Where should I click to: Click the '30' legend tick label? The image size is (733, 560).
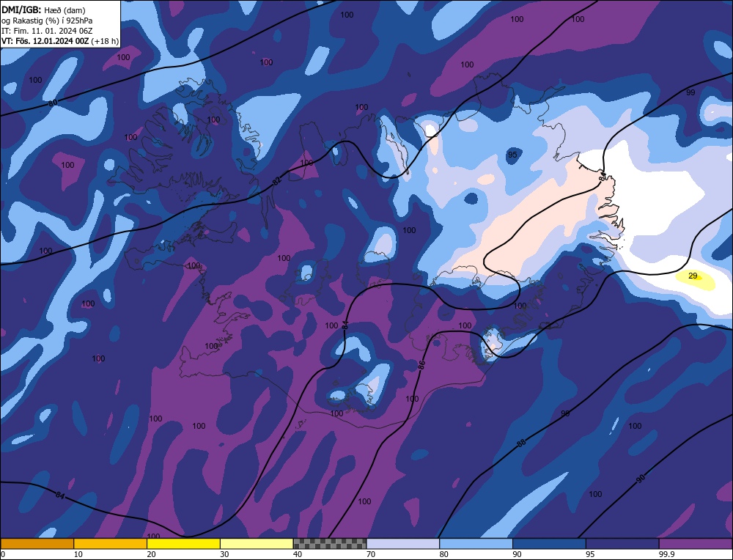(224, 554)
